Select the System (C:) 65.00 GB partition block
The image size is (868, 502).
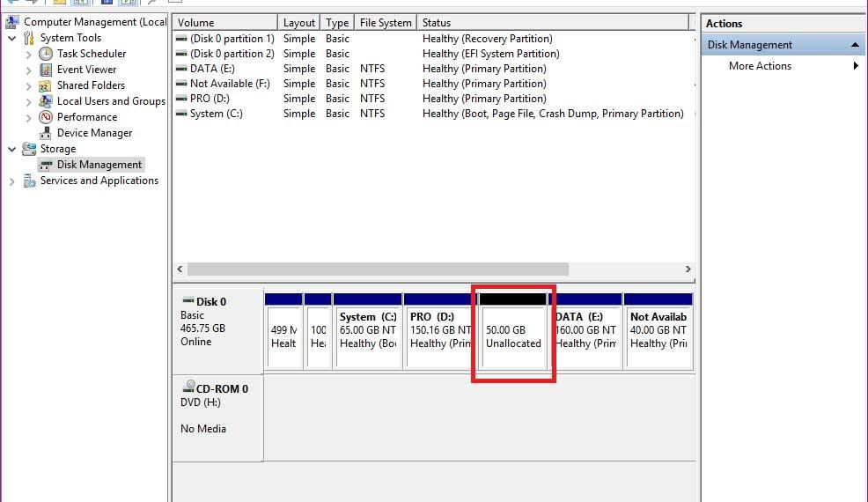coord(368,331)
